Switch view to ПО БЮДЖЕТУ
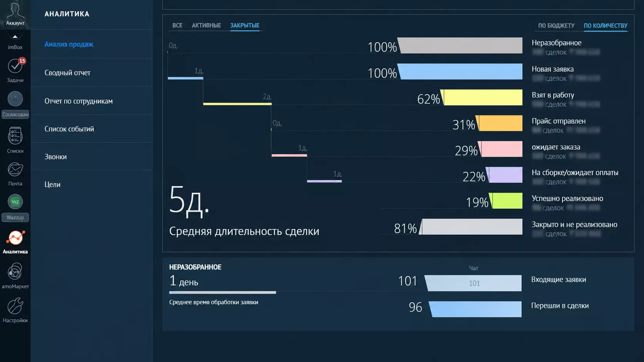This screenshot has width=644, height=362. pos(556,26)
